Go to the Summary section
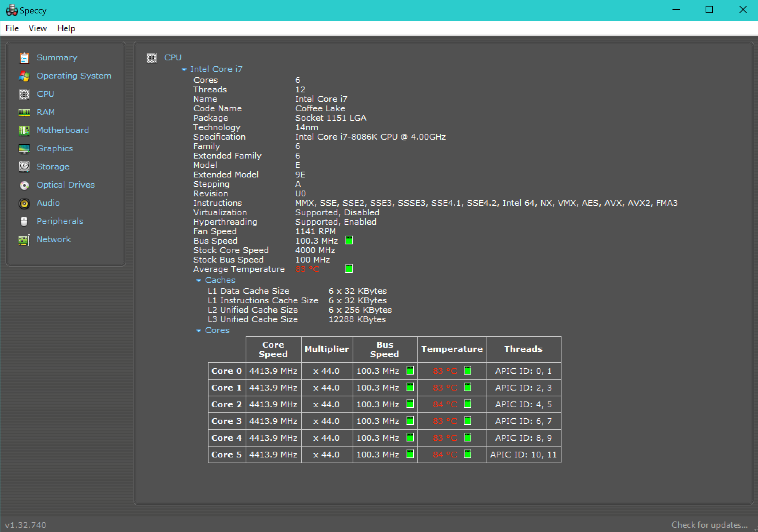 [x=57, y=57]
